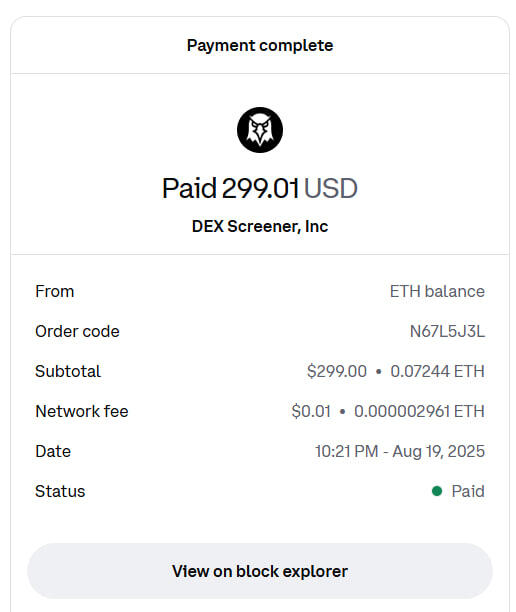Click the ETH balance source value

pos(437,292)
